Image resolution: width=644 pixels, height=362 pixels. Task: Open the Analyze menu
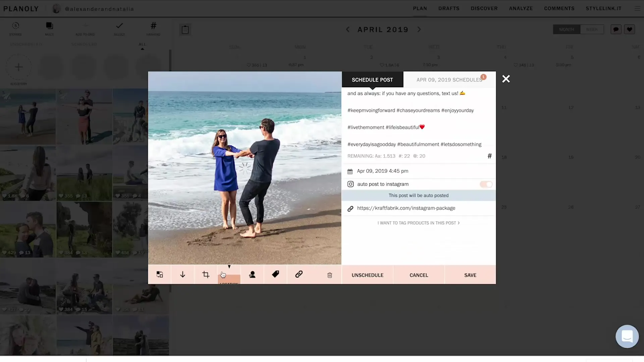pyautogui.click(x=521, y=8)
